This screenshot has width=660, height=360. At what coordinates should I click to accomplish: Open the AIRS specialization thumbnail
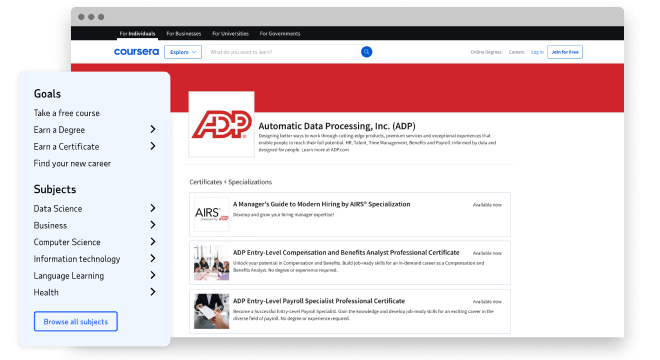[211, 214]
